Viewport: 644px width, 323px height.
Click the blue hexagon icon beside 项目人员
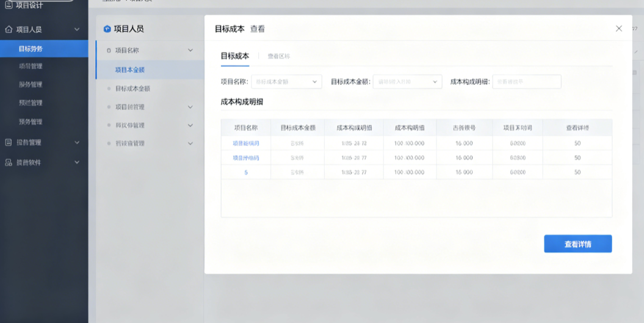point(107,29)
